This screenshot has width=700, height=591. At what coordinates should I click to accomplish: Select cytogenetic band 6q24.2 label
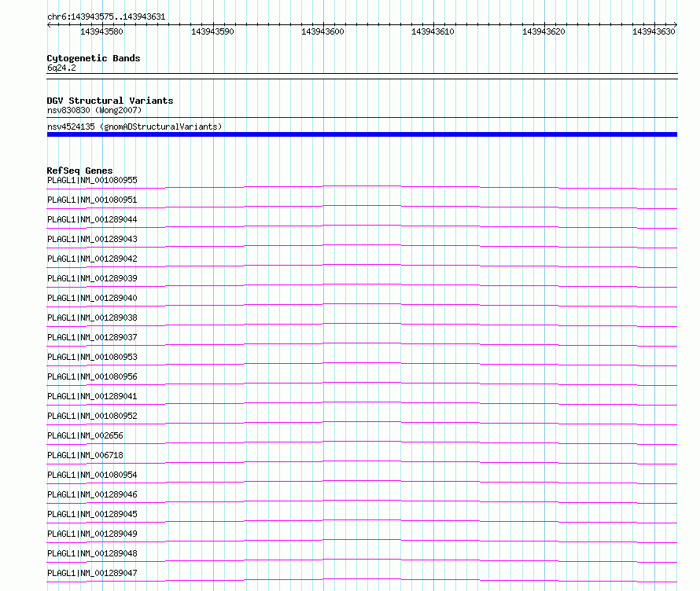coord(61,68)
